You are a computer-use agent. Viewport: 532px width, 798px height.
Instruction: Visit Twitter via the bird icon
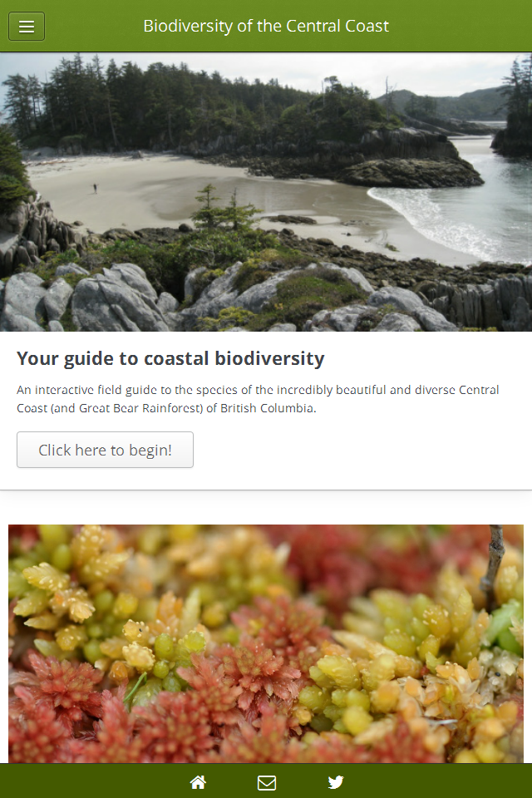pyautogui.click(x=335, y=781)
